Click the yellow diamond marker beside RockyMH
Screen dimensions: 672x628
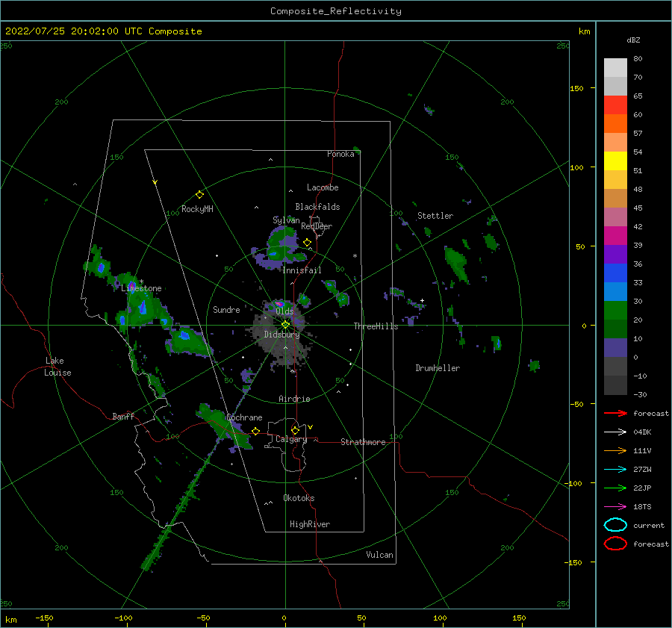pos(199,195)
